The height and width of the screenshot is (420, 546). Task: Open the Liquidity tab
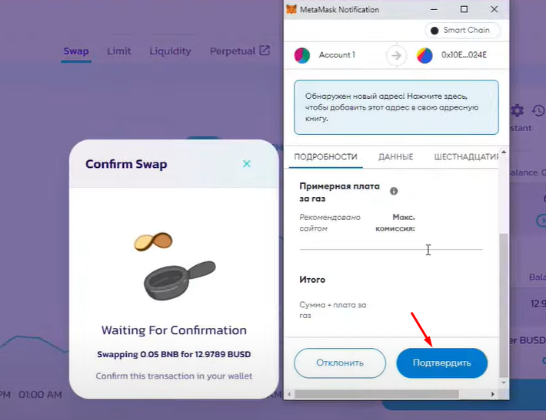click(170, 51)
